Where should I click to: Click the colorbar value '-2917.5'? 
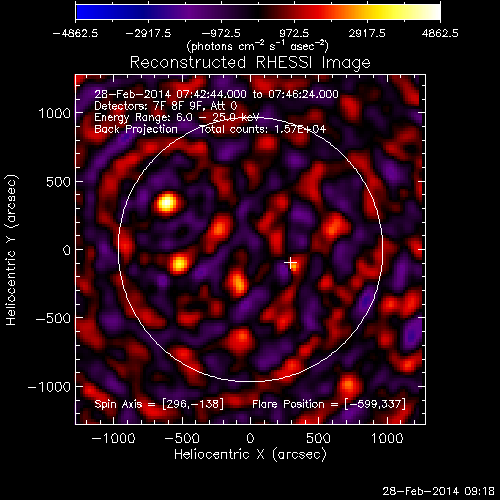coord(148,33)
